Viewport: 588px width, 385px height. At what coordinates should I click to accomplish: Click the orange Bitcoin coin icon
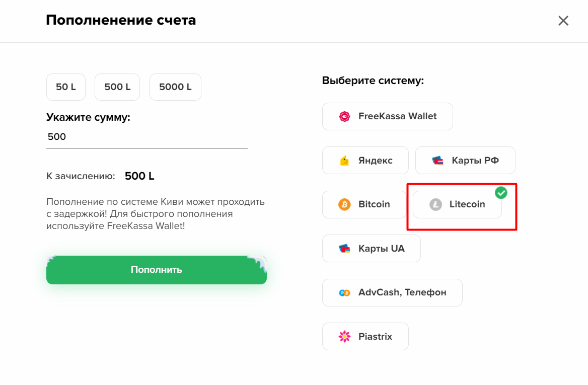click(344, 204)
